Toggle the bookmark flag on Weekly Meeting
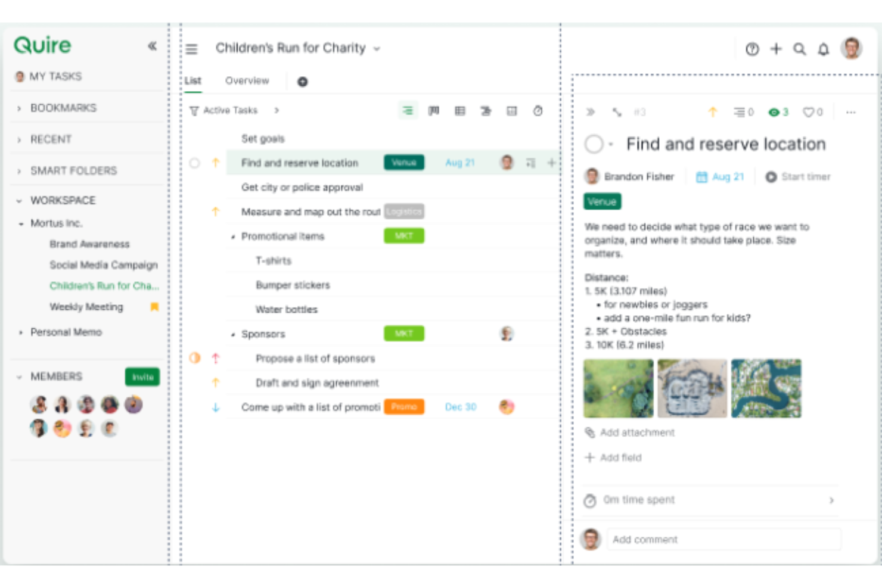This screenshot has width=882, height=588. pyautogui.click(x=154, y=307)
